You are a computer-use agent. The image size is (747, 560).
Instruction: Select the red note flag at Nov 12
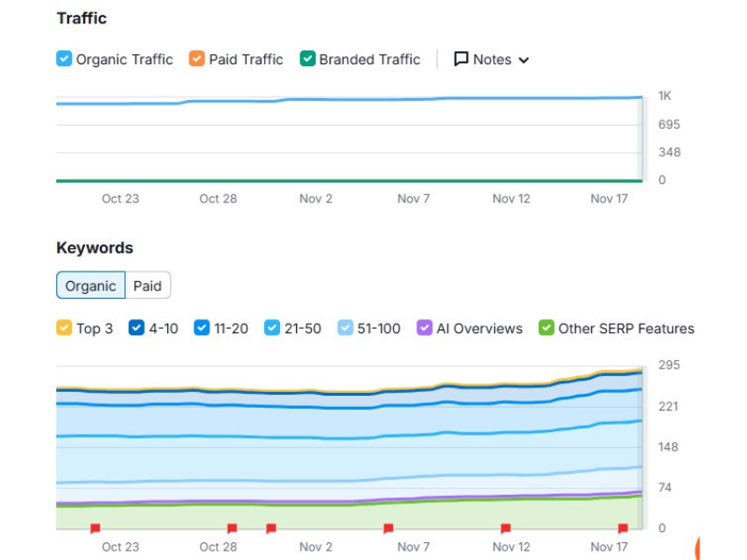coord(506,528)
